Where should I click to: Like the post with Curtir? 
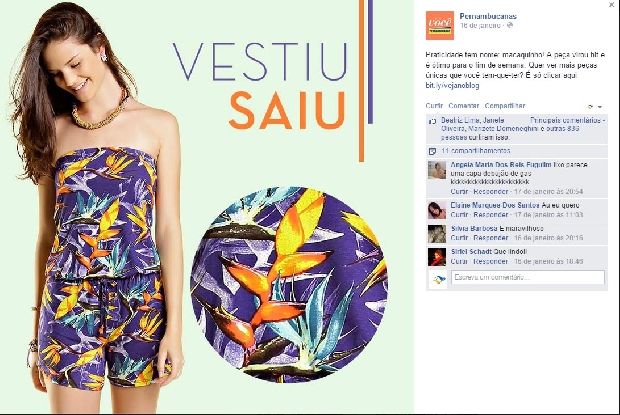[x=434, y=106]
